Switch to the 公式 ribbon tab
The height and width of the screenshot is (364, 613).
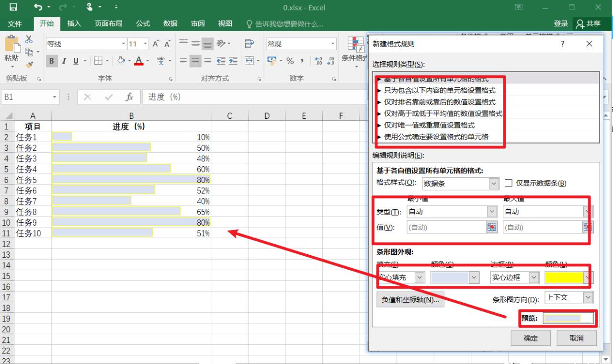click(143, 23)
